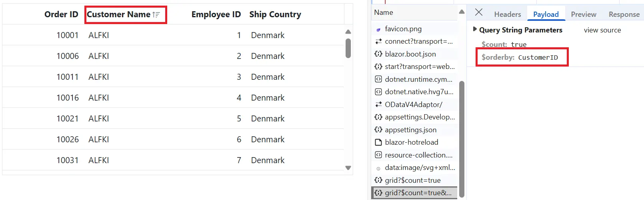Image resolution: width=644 pixels, height=200 pixels.
Task: Sort by the Order ID column header
Action: [61, 14]
